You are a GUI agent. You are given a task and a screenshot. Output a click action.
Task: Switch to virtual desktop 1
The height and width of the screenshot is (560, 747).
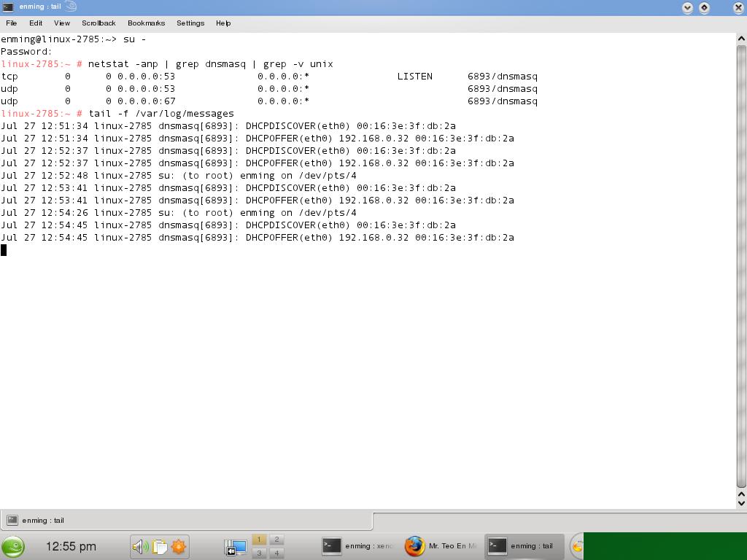(259, 540)
